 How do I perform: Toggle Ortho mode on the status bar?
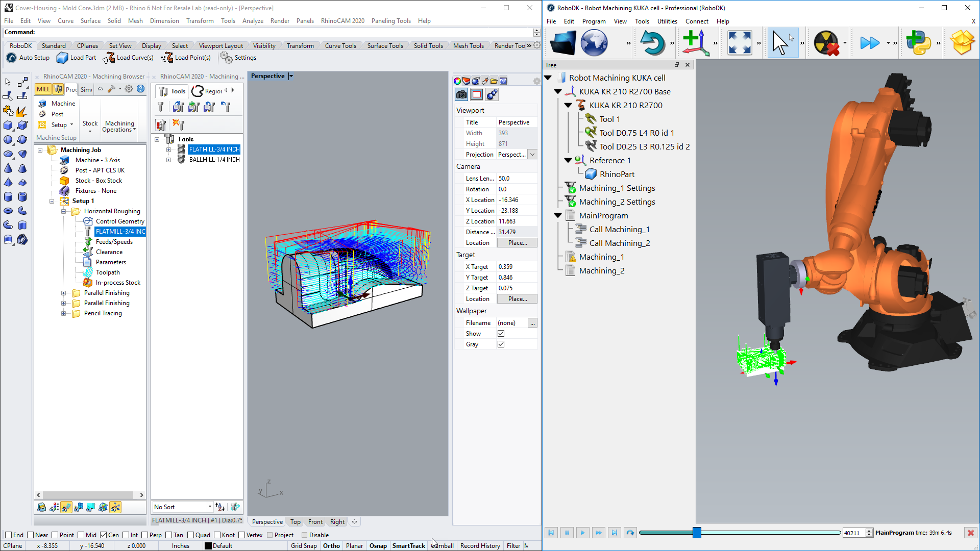coord(331,545)
